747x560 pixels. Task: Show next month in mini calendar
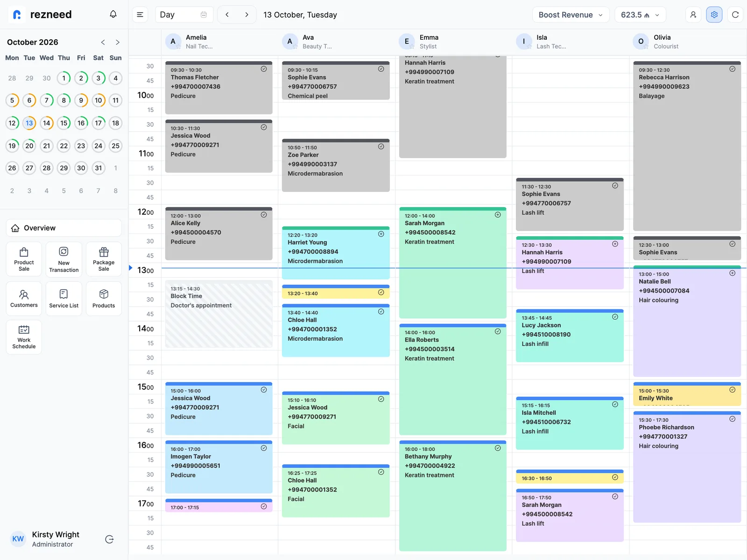pyautogui.click(x=118, y=42)
